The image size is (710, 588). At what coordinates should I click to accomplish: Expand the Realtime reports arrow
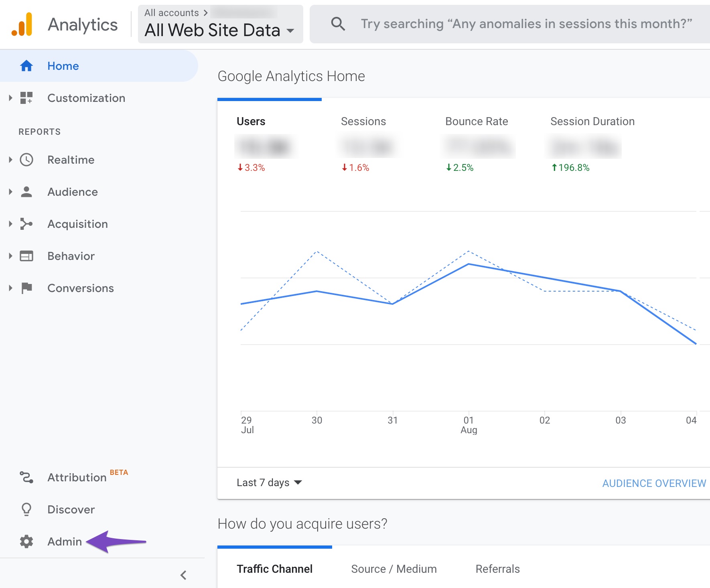[x=10, y=160]
